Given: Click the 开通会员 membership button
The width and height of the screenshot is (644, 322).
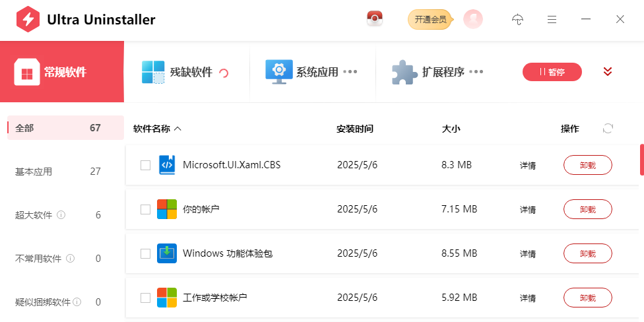Looking at the screenshot, I should click(430, 19).
